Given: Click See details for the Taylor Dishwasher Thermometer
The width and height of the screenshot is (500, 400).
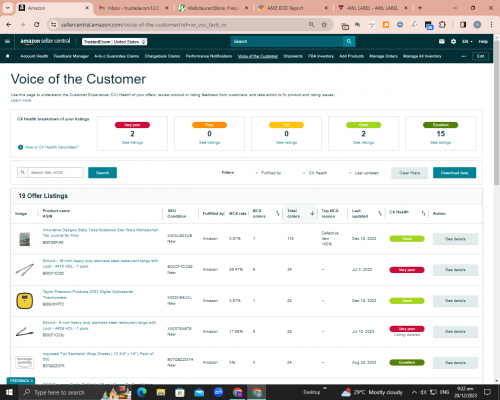Looking at the screenshot, I should [455, 301].
